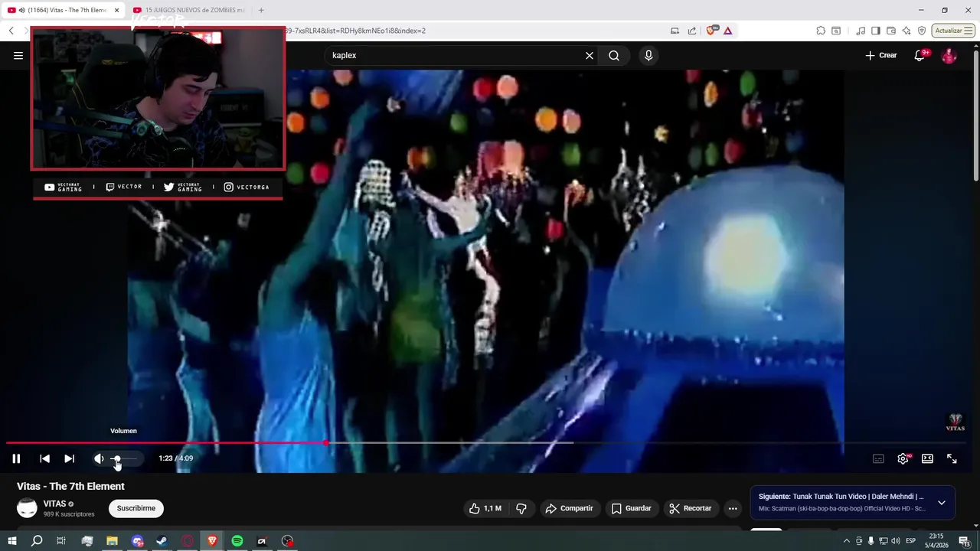Open the media control music-note icon

point(861,31)
